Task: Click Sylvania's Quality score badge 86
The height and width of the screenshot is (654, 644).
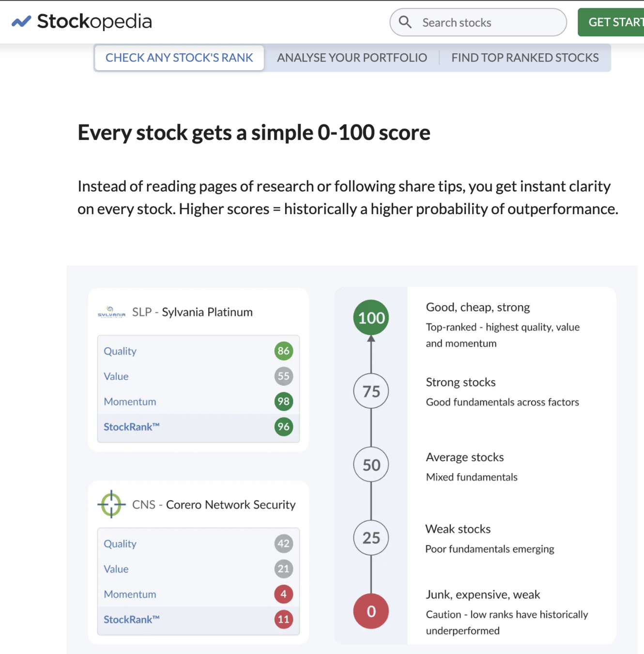Action: [284, 351]
